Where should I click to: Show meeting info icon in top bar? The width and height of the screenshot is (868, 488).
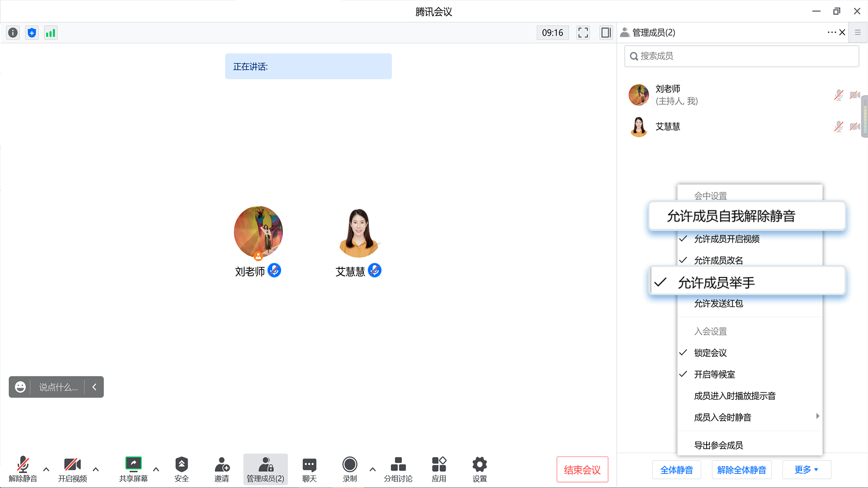coord(13,33)
